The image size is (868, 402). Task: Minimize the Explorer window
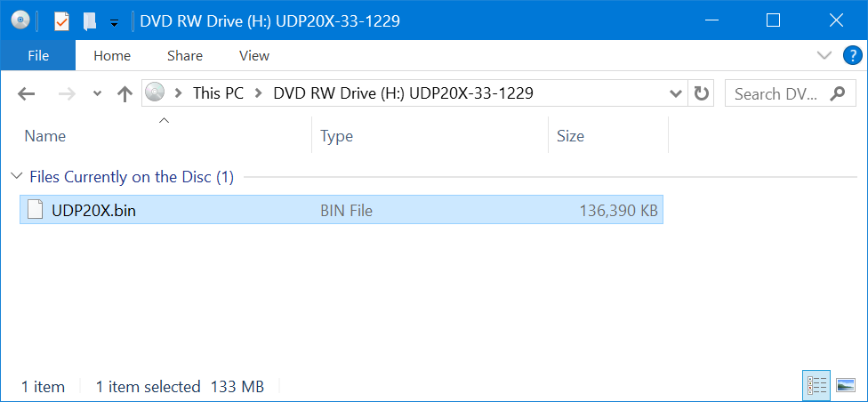coord(711,20)
